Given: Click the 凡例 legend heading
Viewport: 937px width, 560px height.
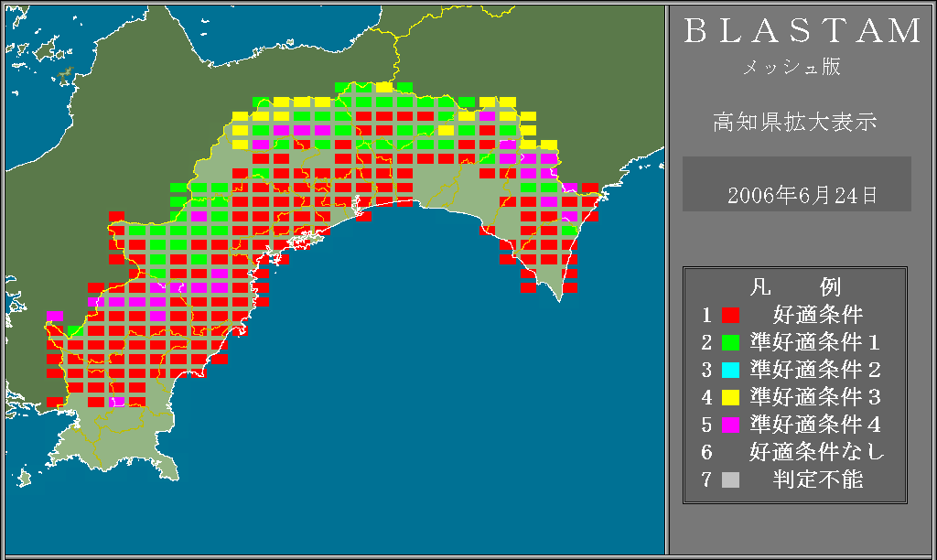Looking at the screenshot, I should pyautogui.click(x=795, y=287).
